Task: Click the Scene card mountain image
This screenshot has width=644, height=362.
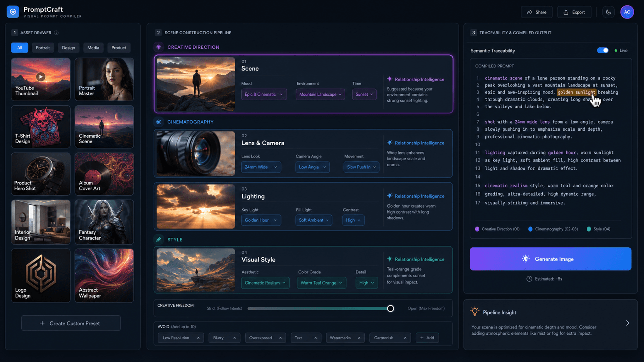Action: (196, 84)
